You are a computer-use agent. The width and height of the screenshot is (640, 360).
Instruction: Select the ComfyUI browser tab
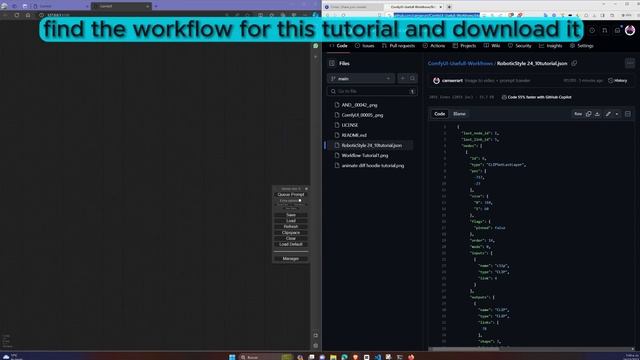tap(121, 6)
